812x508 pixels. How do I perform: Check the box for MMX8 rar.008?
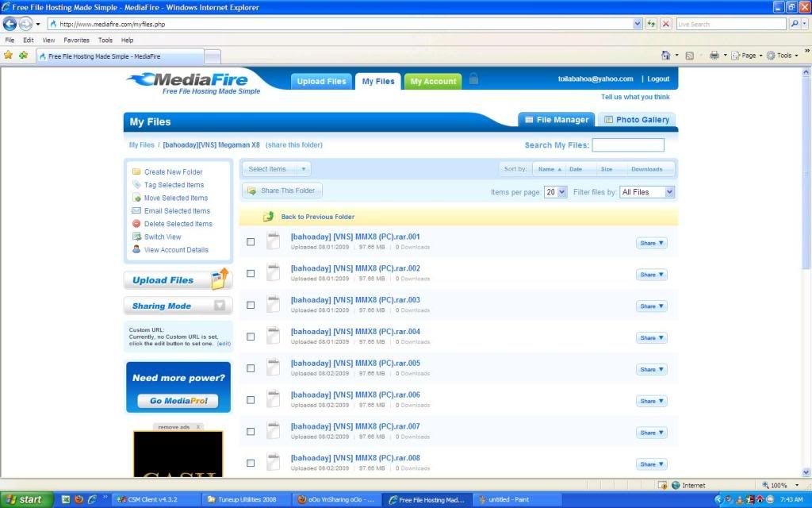[x=251, y=463]
